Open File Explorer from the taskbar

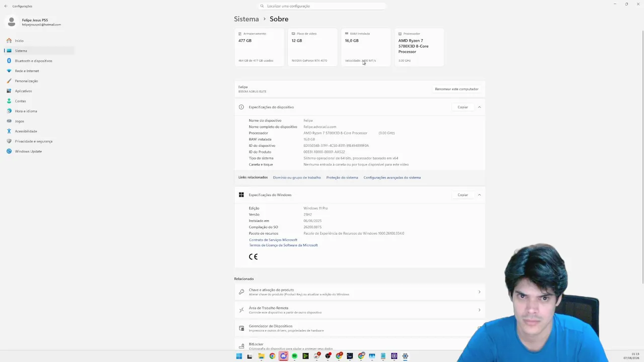(x=261, y=356)
